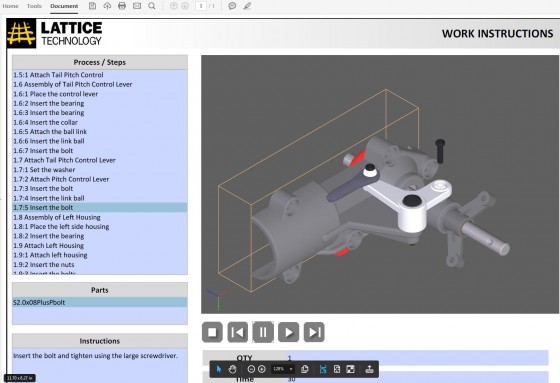Zoom in using plus icon
560x383 pixels.
(x=261, y=369)
